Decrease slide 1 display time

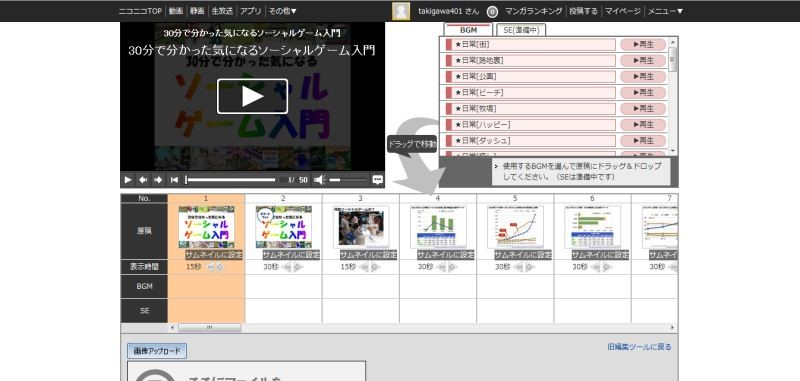[210, 267]
